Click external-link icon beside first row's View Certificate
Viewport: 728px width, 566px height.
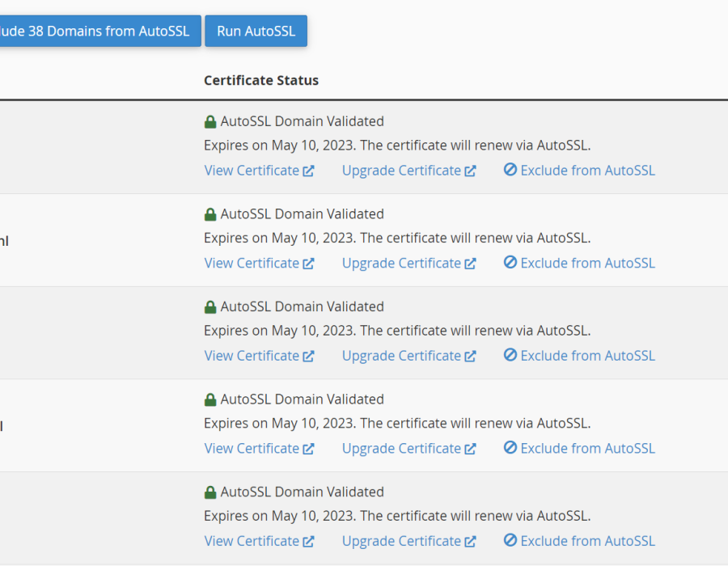click(x=308, y=171)
